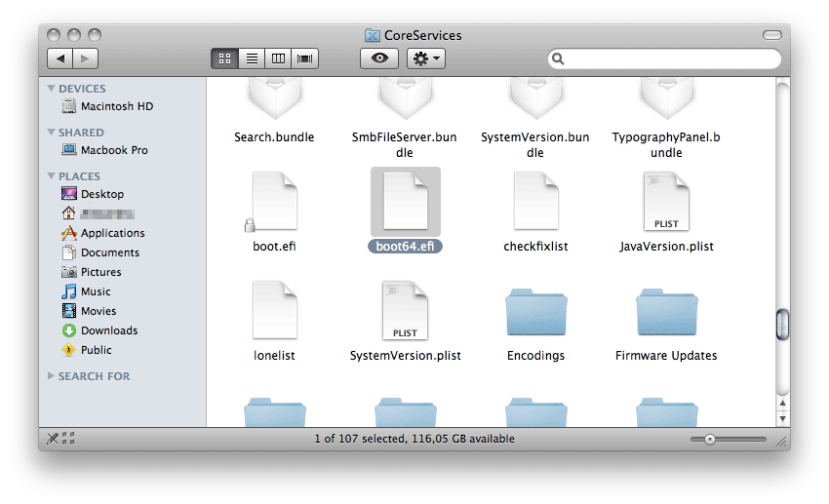Select the checkfixlist file icon
The image size is (829, 504).
(535, 201)
